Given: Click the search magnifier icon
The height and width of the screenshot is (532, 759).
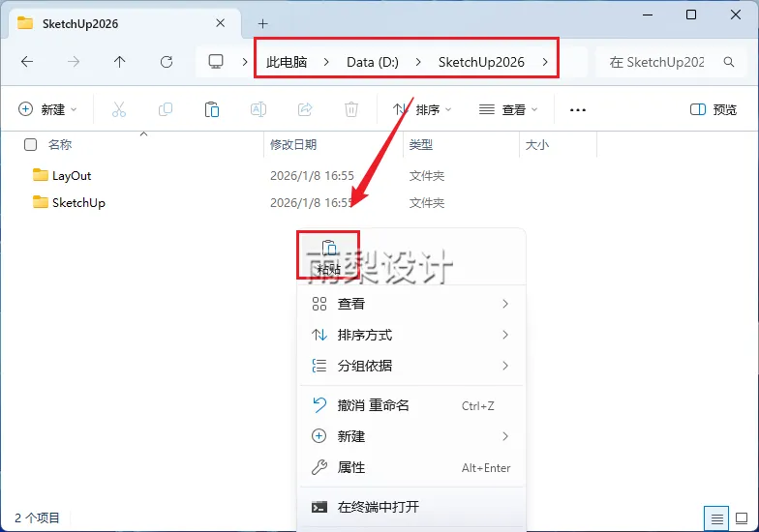Looking at the screenshot, I should tap(728, 62).
